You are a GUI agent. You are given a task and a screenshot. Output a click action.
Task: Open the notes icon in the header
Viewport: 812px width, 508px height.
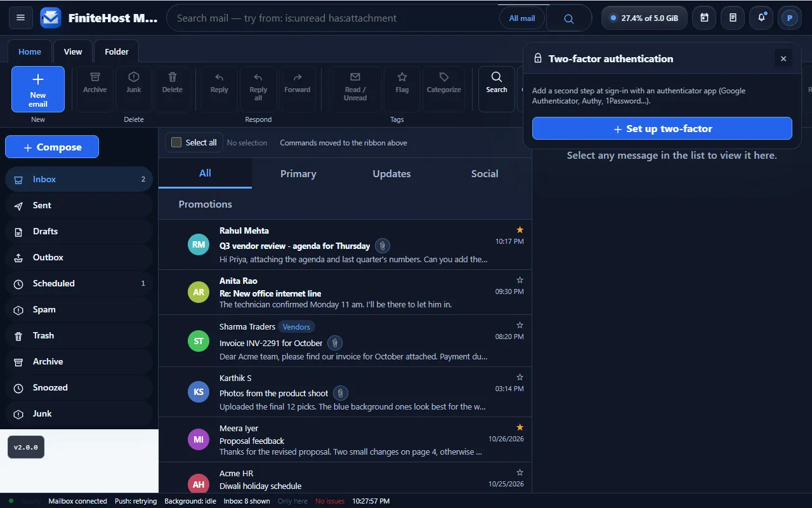pos(733,18)
